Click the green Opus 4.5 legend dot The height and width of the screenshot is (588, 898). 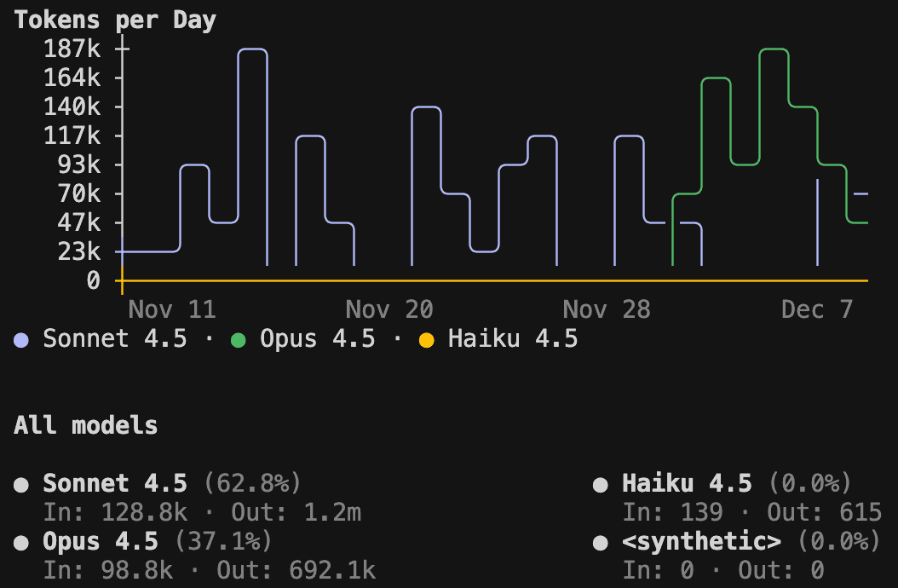tap(238, 341)
